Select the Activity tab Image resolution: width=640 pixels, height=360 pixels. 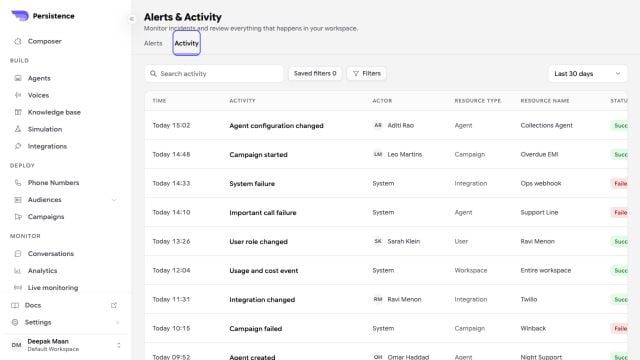coord(187,43)
